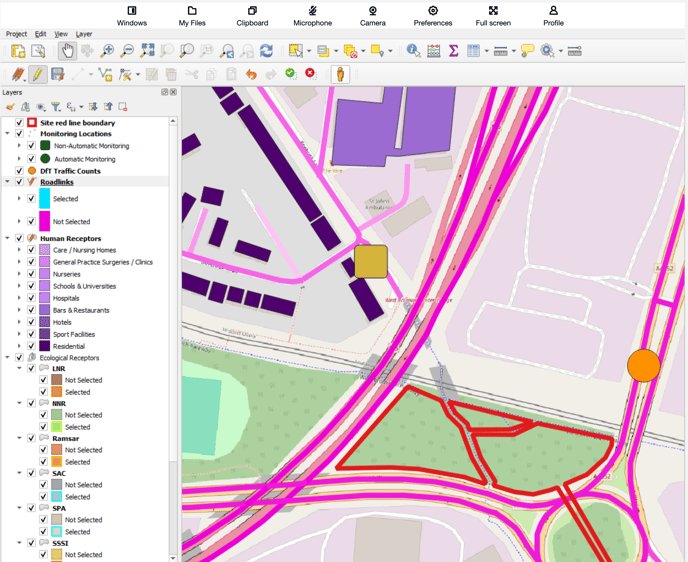688x562 pixels.
Task: Click the Zoom In magnifier tool
Action: 107,51
